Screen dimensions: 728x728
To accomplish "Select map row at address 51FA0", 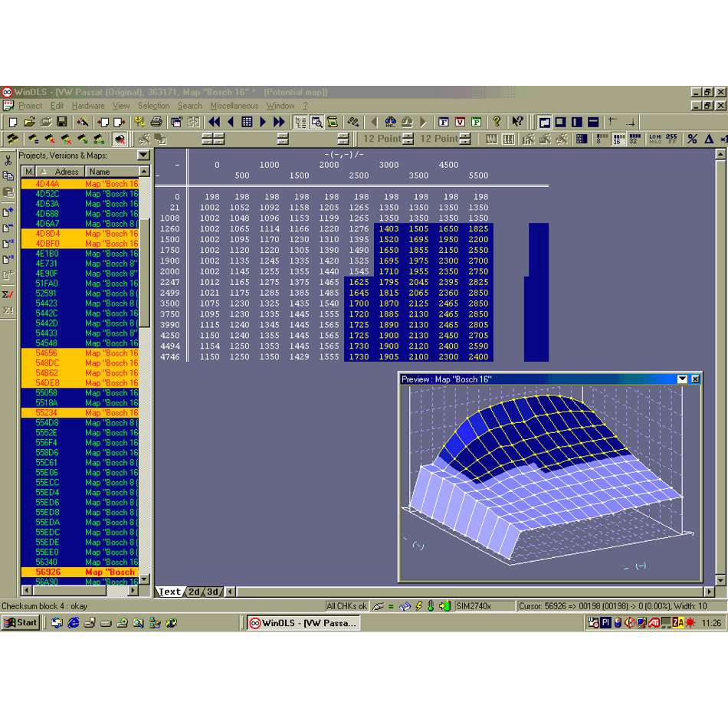I will tap(80, 284).
